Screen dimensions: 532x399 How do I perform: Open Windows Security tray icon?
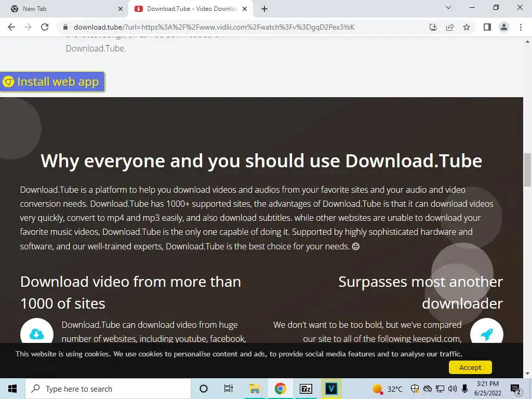click(415, 389)
